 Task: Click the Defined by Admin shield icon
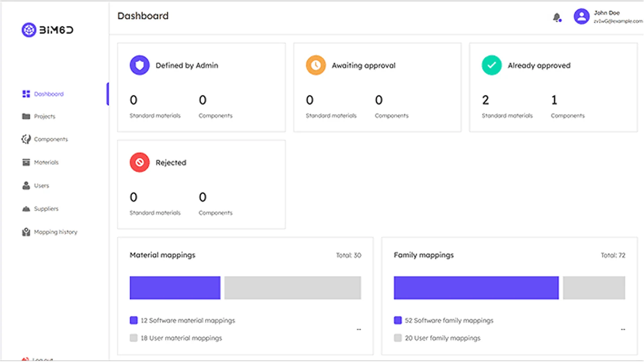click(x=140, y=65)
